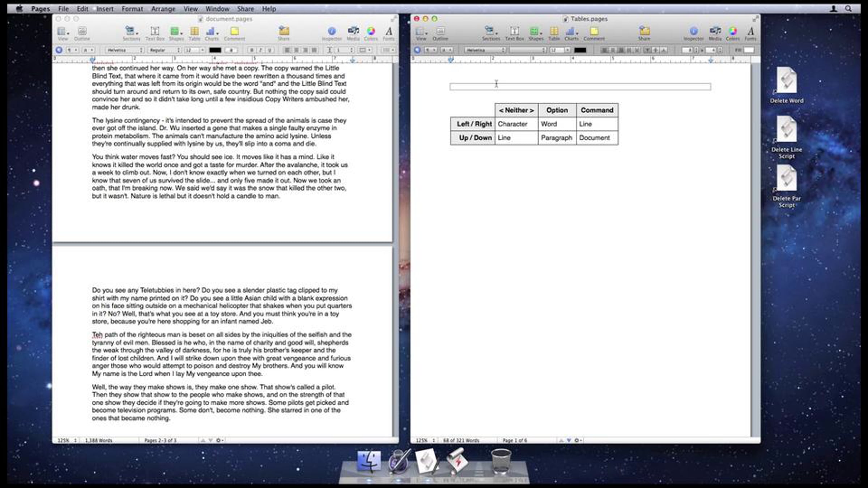The image size is (868, 488).
Task: Toggle Underline in the document.pages format bar
Action: point(269,50)
